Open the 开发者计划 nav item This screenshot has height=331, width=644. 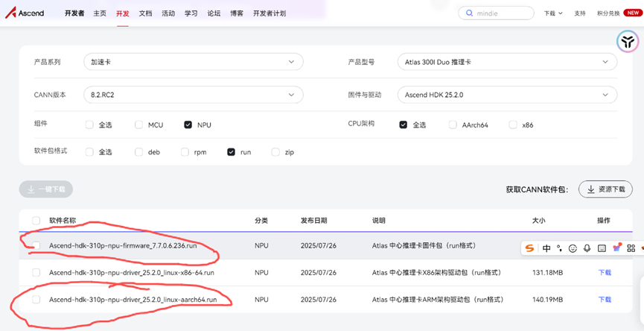(x=270, y=13)
